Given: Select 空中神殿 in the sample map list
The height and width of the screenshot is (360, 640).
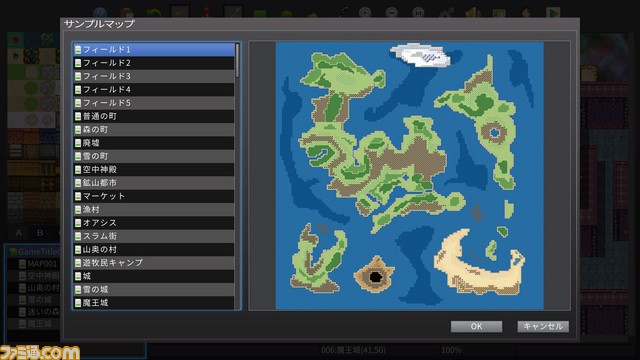Looking at the screenshot, I should click(x=154, y=169).
